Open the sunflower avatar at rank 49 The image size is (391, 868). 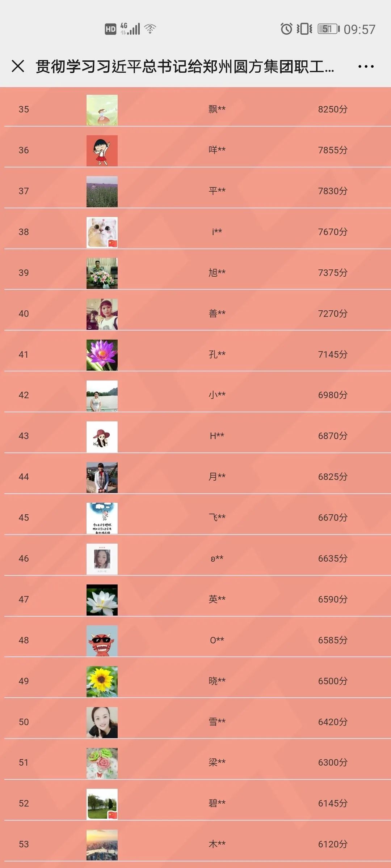click(x=102, y=682)
